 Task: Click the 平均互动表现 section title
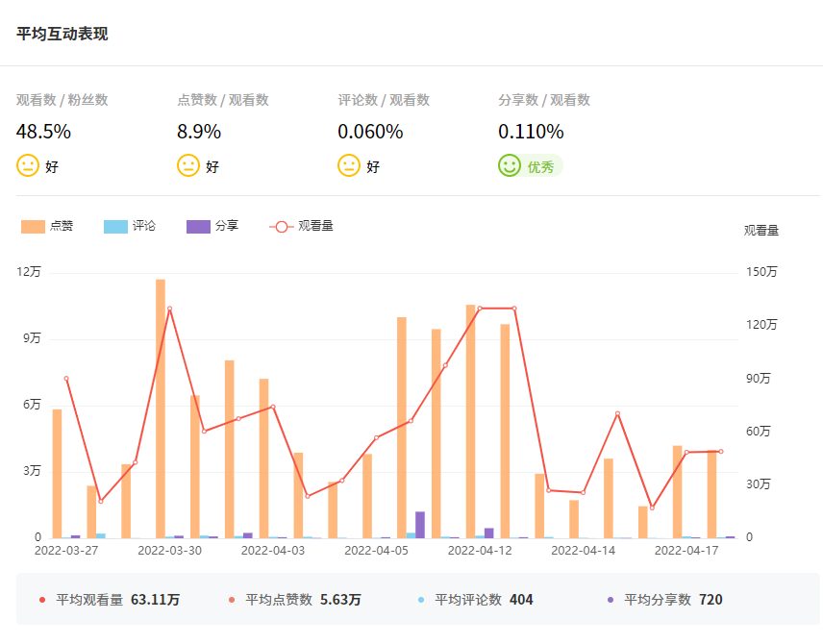coord(62,34)
